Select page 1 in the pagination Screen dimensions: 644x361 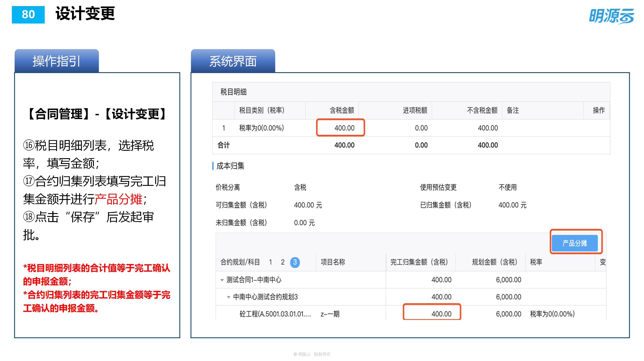[271, 262]
